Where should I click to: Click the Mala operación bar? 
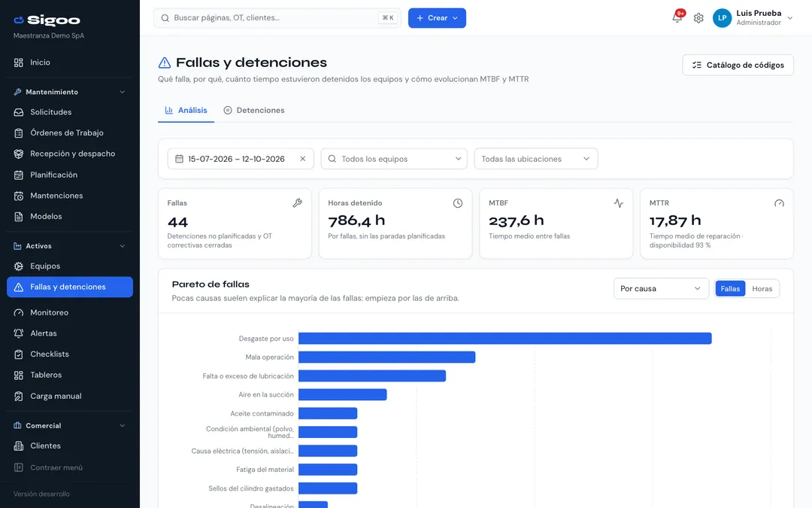tap(387, 357)
